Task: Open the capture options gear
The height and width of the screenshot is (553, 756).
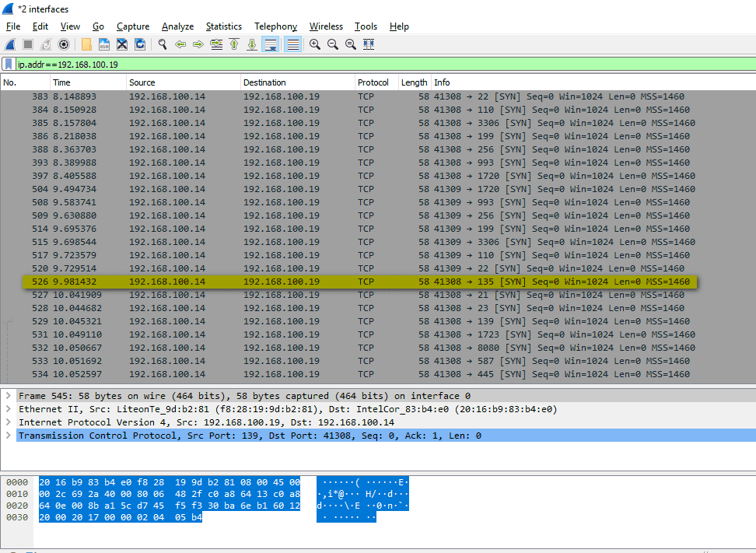Action: tap(63, 44)
